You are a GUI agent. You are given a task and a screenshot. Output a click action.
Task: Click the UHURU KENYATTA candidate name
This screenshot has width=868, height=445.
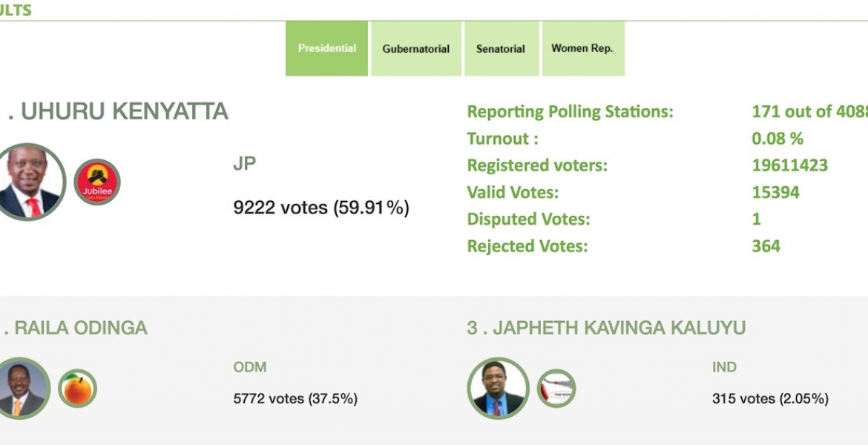point(119,111)
